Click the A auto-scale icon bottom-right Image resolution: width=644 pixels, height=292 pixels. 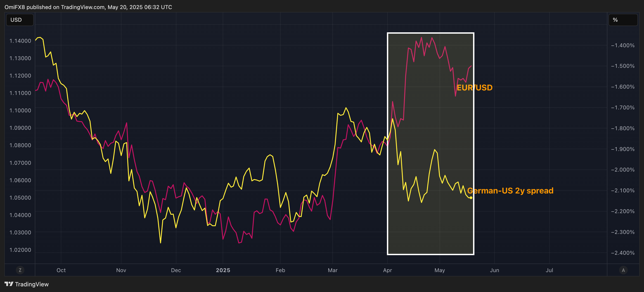(623, 270)
